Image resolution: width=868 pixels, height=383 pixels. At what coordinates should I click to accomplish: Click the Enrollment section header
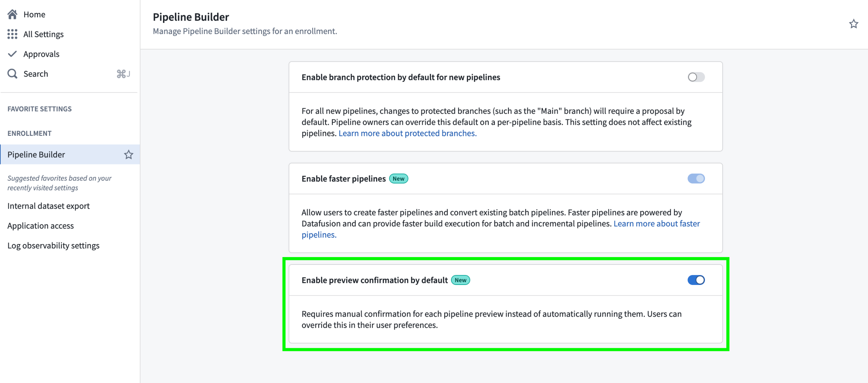pos(29,133)
